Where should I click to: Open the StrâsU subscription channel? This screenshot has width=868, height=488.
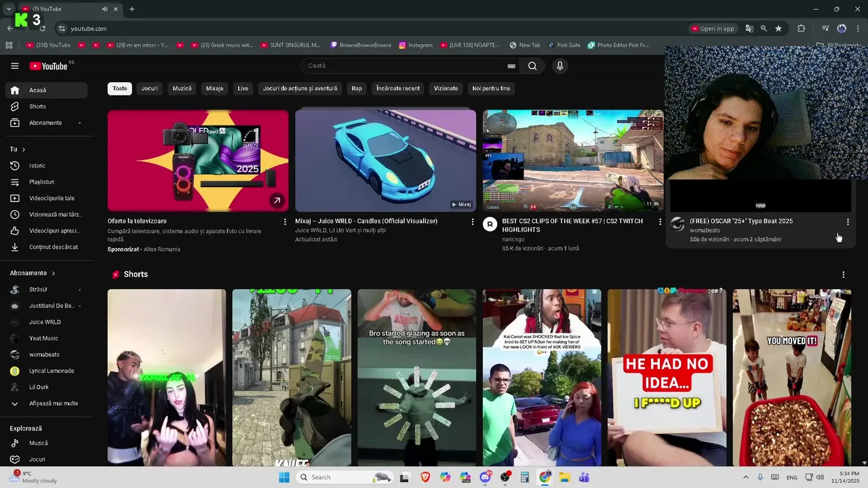(46, 289)
